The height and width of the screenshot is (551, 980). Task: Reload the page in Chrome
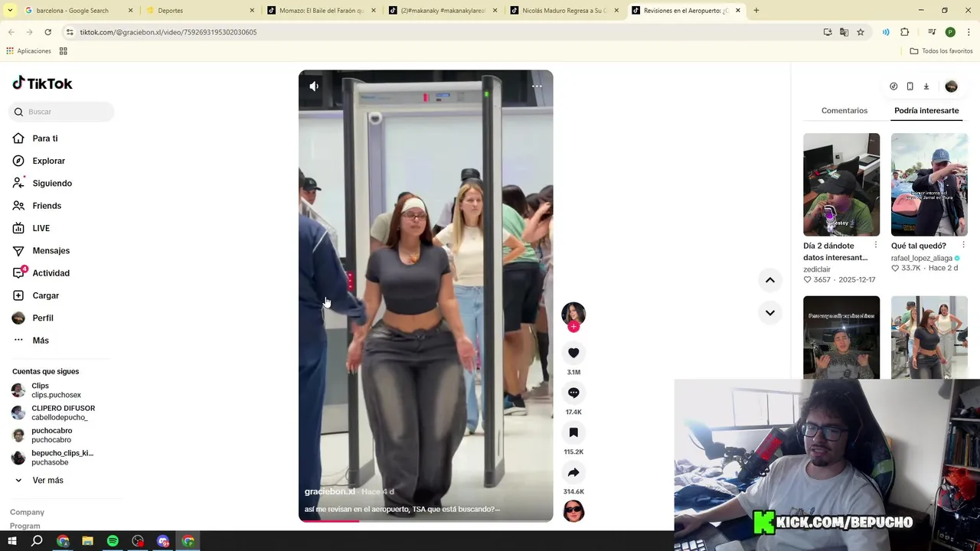(x=47, y=32)
